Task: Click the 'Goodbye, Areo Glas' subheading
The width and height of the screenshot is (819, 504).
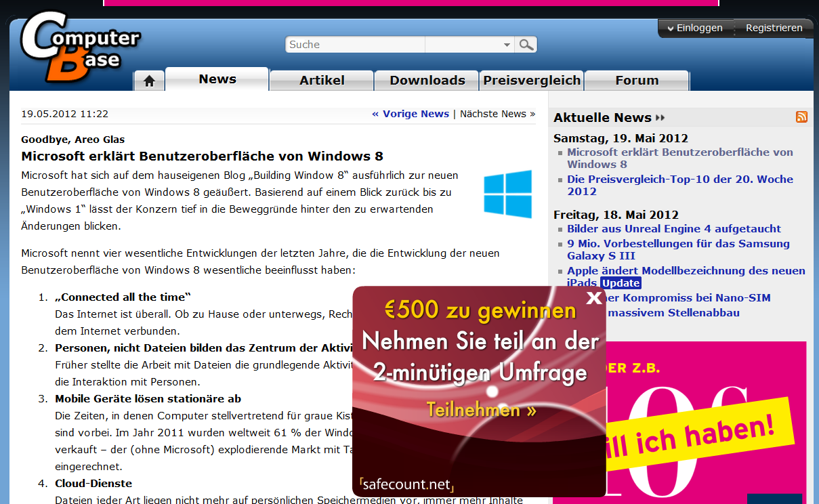Action: pos(72,140)
